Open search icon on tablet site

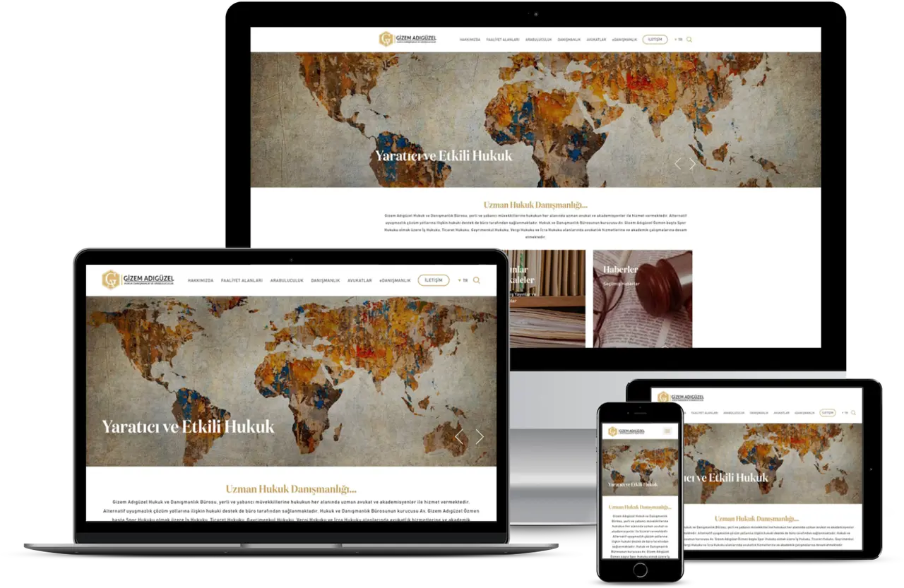(853, 413)
